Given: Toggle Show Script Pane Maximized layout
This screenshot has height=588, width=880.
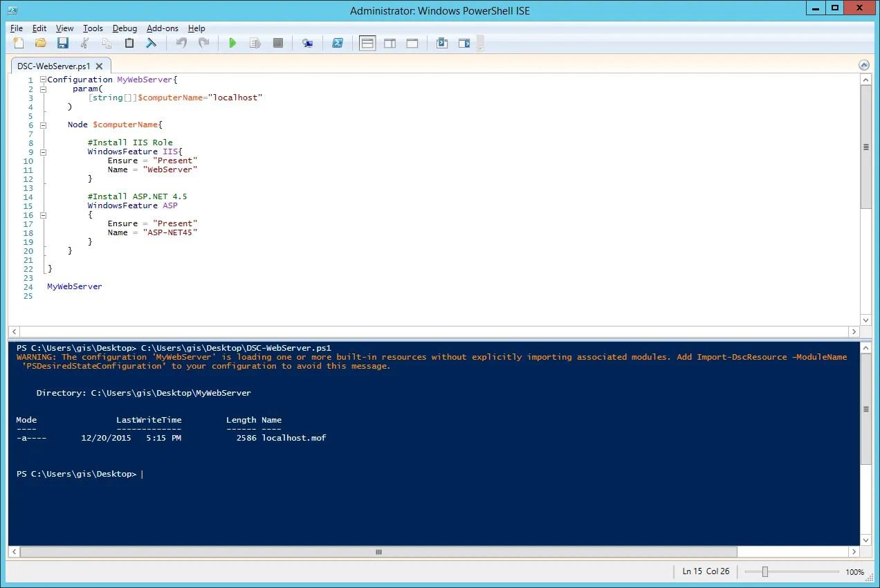Looking at the screenshot, I should [412, 43].
